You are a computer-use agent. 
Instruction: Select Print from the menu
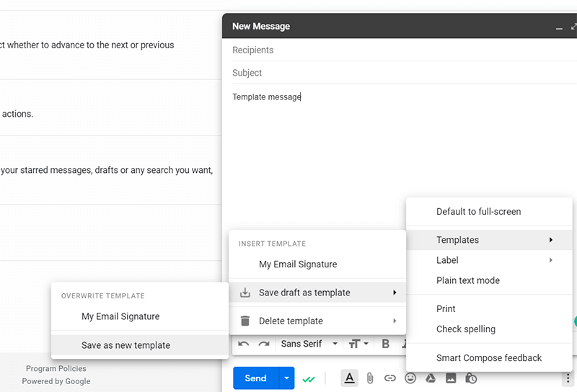coord(489,308)
